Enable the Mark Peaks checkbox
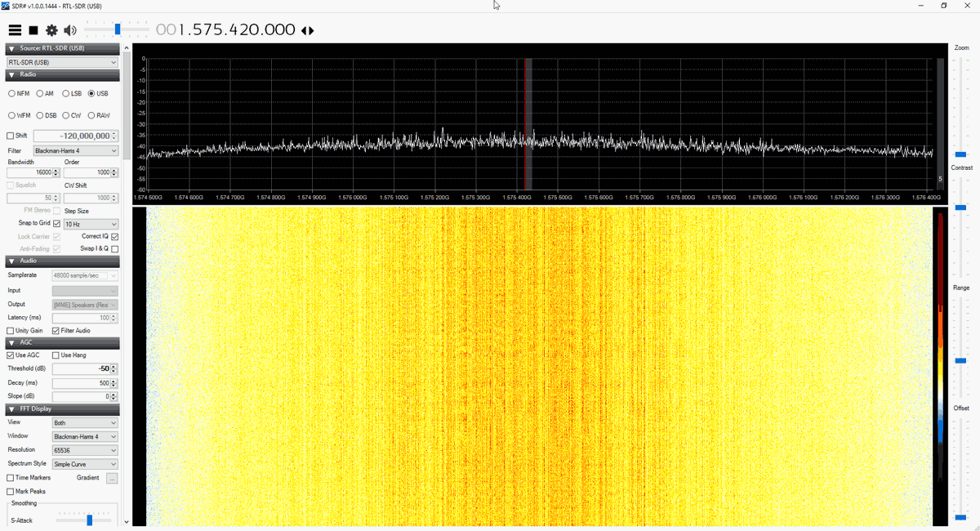This screenshot has height=531, width=980. 11,492
